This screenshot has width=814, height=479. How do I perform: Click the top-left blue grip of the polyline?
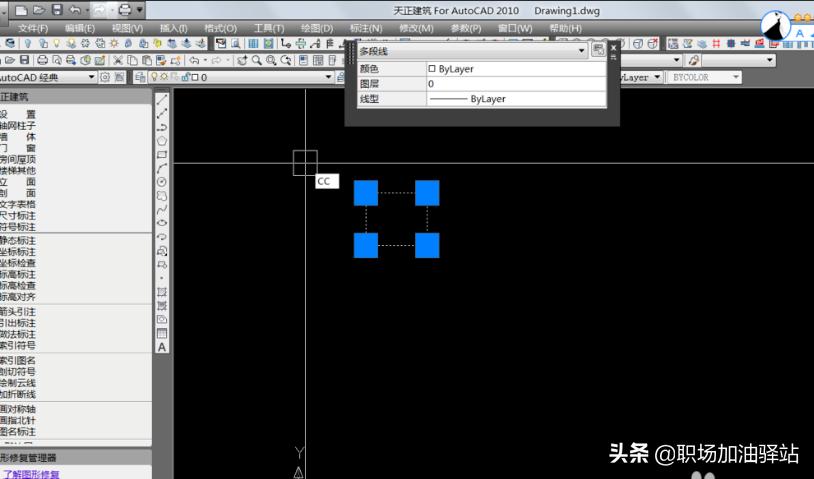[366, 193]
